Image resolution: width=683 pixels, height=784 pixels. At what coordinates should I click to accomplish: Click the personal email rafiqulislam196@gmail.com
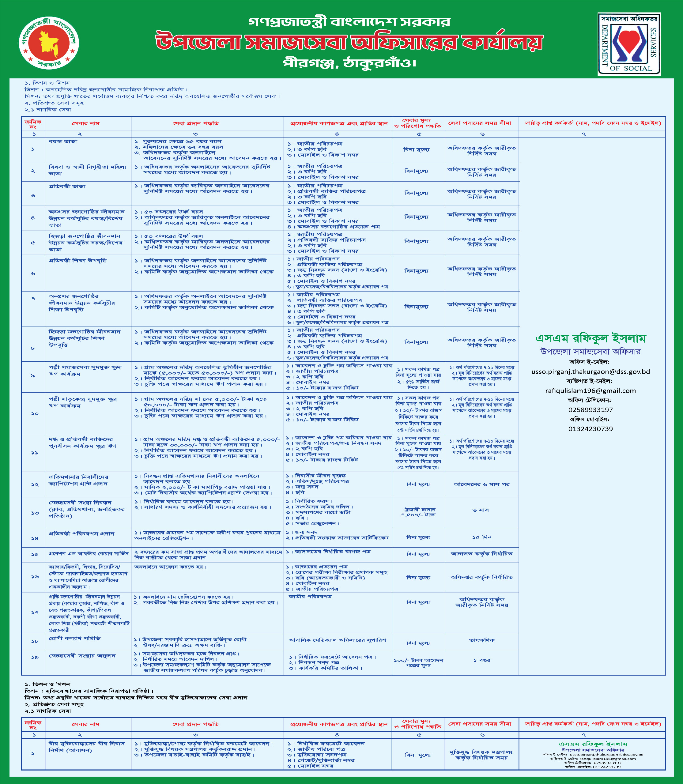click(x=591, y=391)
